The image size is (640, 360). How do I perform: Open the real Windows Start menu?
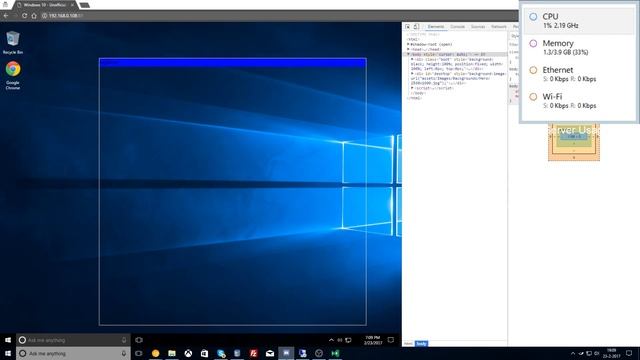(x=8, y=353)
